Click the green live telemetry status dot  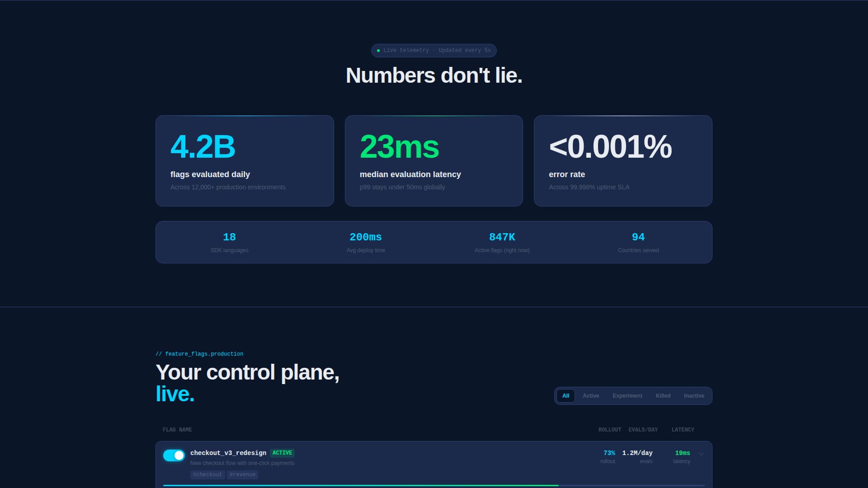click(378, 51)
